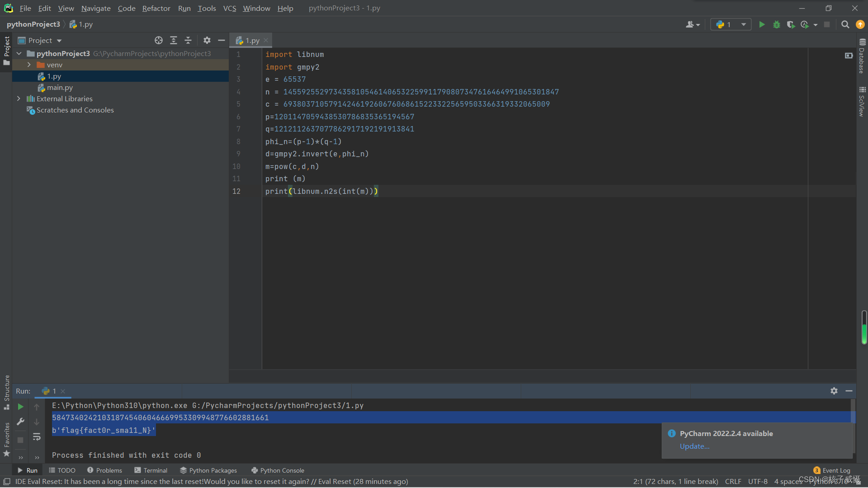
Task: Open Project panel settings gear
Action: [x=207, y=40]
